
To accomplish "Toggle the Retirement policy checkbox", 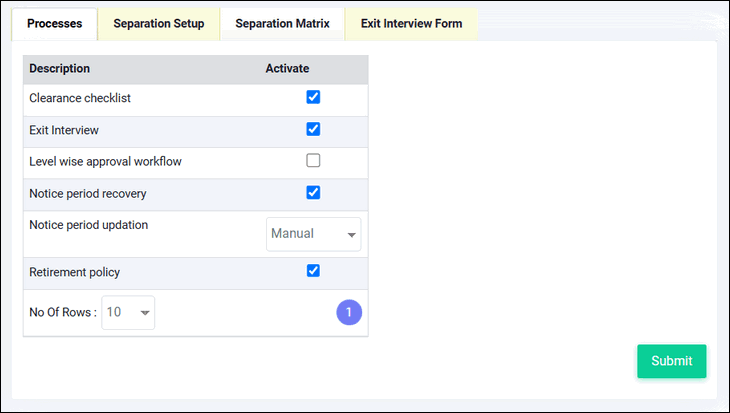I will (313, 271).
